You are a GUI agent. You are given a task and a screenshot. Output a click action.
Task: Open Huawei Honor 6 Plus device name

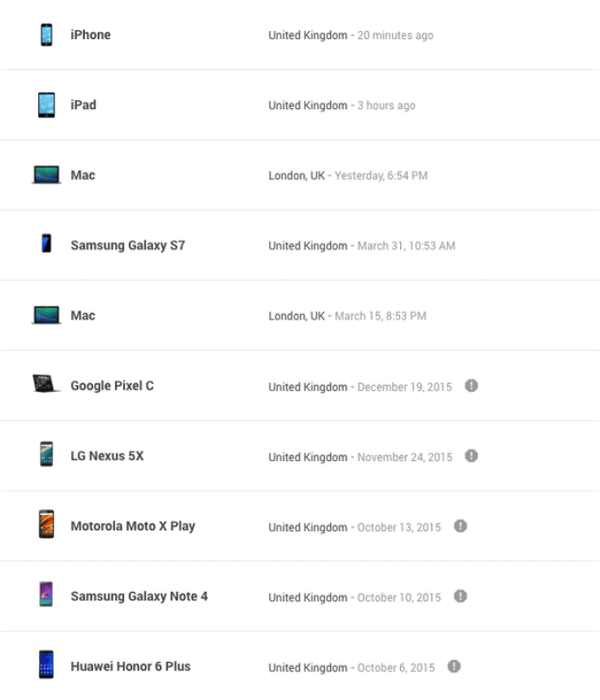coord(131,666)
